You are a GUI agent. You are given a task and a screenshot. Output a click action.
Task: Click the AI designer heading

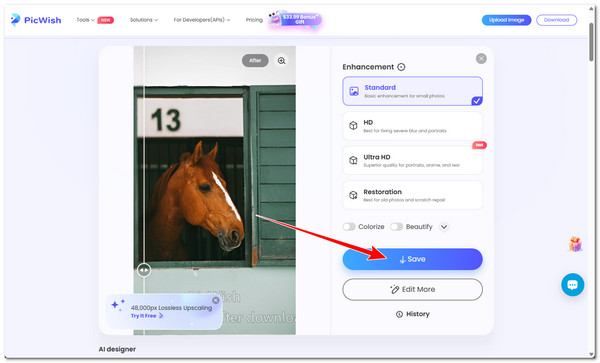(117, 349)
